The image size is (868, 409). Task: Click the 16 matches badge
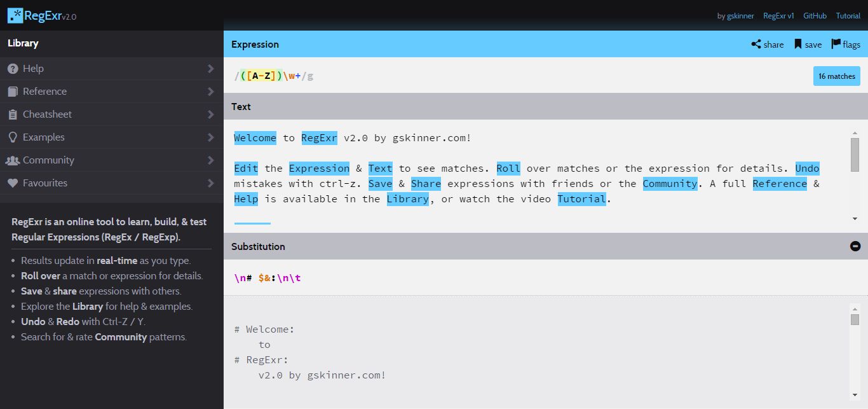pos(836,76)
